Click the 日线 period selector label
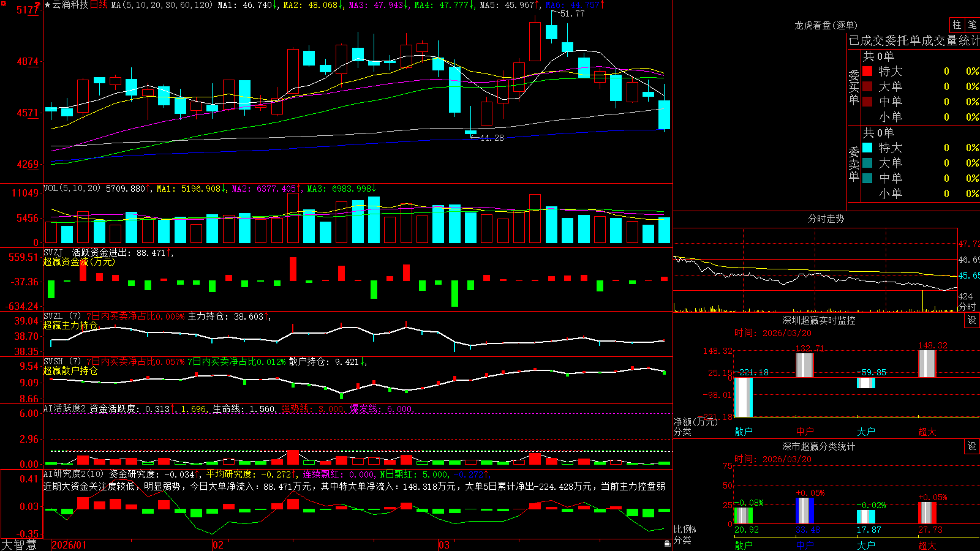This screenshot has height=551, width=980. pos(99,5)
